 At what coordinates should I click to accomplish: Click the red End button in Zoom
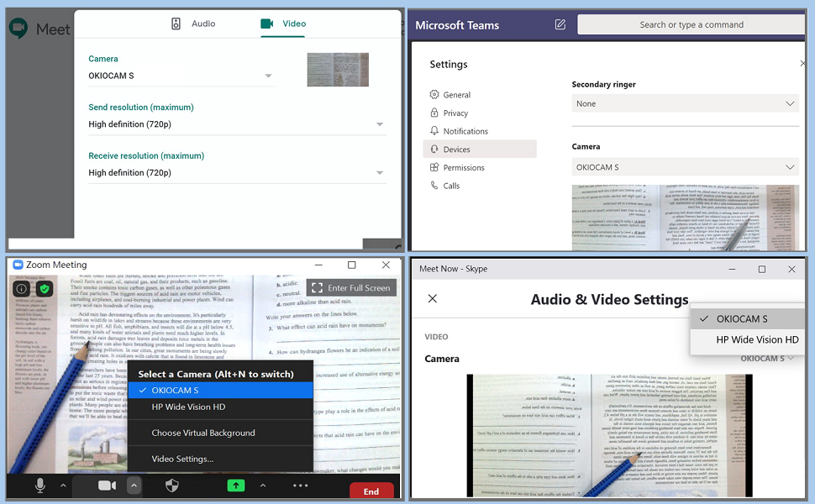tap(371, 491)
